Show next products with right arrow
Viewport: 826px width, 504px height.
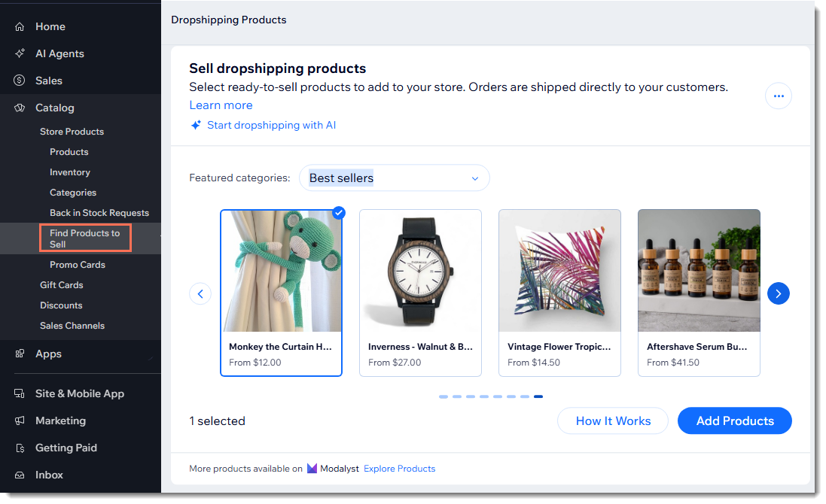(x=778, y=293)
